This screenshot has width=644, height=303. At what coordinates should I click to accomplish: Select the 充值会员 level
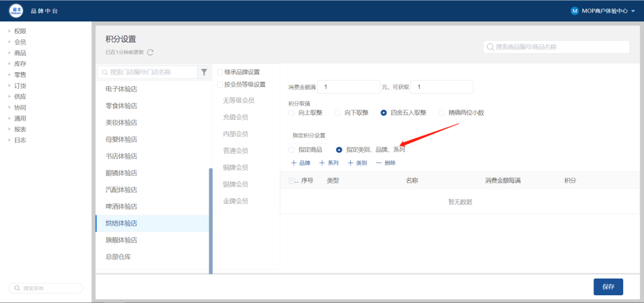click(x=236, y=117)
